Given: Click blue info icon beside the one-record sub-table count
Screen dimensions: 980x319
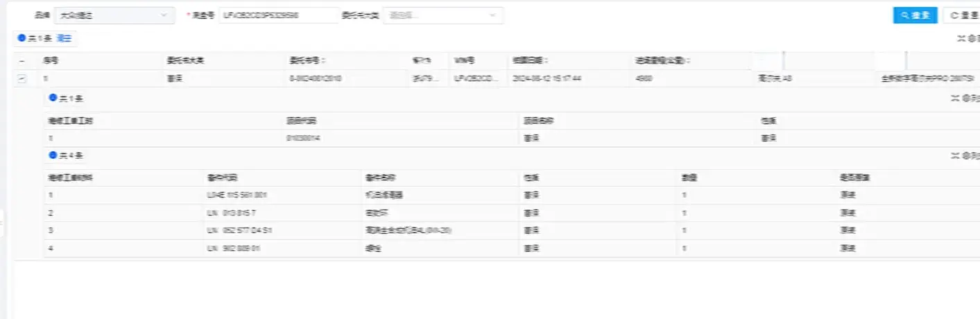Looking at the screenshot, I should point(53,98).
